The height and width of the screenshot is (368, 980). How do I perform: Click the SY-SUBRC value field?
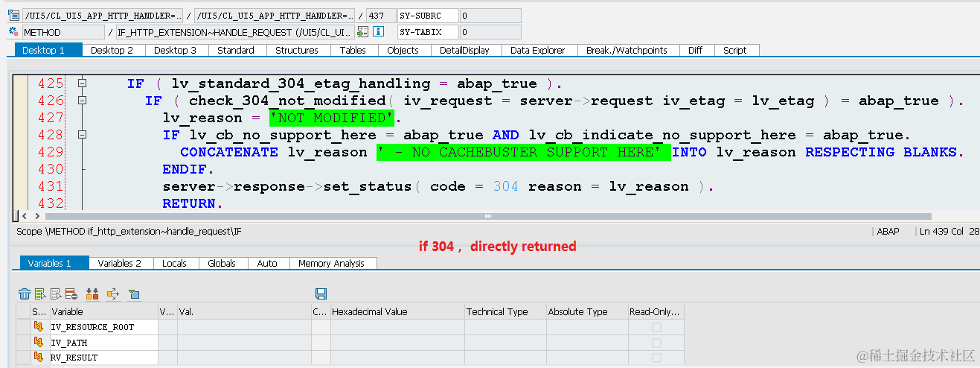click(x=490, y=15)
